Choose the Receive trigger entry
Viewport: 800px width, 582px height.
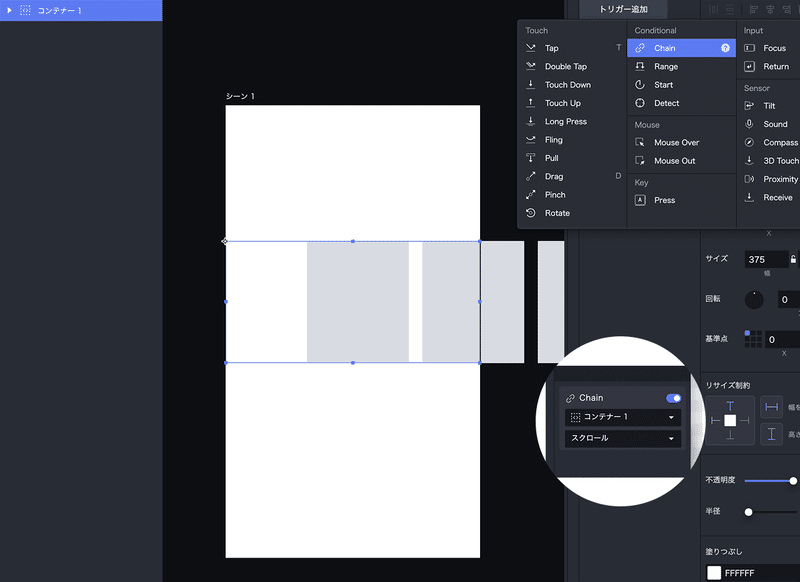pos(771,197)
